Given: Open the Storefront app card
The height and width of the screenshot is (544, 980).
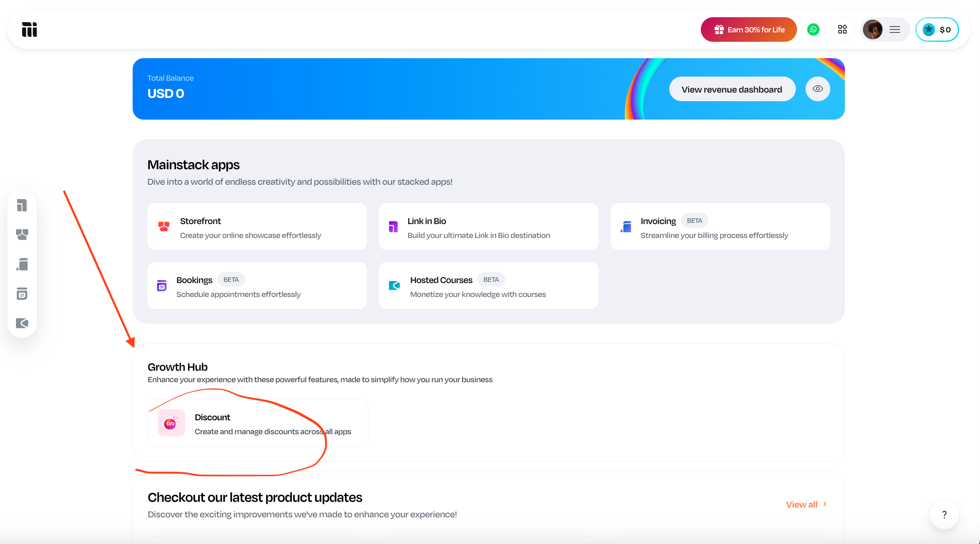Looking at the screenshot, I should tap(257, 227).
